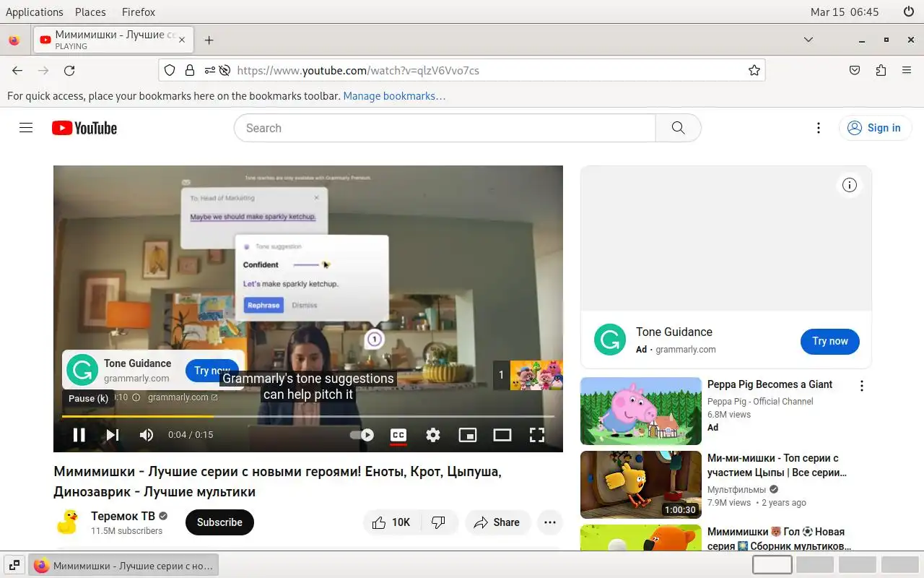Screen dimensions: 924x578
Task: Open Мультфильмы channel link
Action: (x=736, y=489)
